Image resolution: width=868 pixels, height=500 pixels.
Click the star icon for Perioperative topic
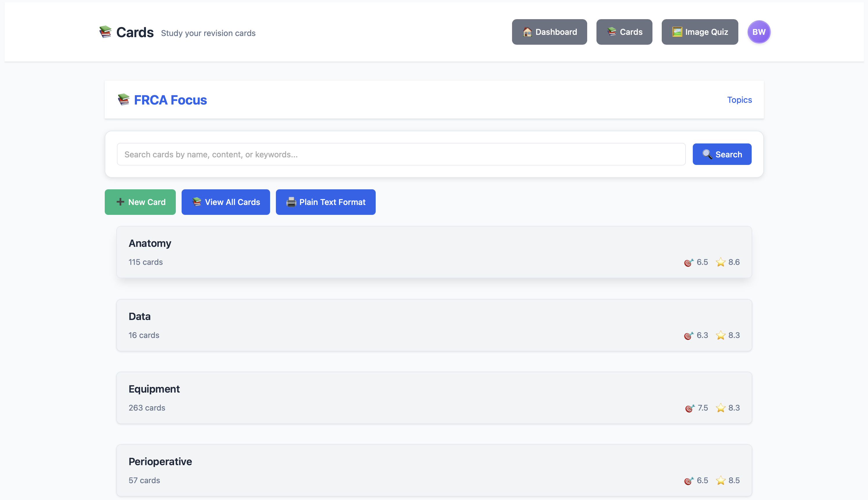[721, 481]
